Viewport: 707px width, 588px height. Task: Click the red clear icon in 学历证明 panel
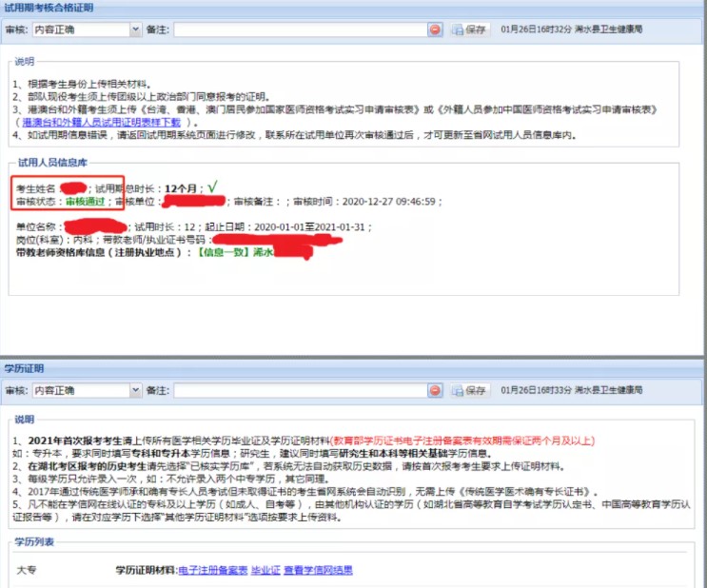[435, 390]
